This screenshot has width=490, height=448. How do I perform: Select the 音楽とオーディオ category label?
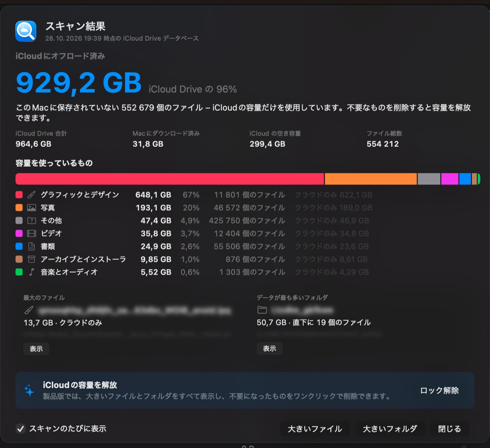[x=69, y=272]
